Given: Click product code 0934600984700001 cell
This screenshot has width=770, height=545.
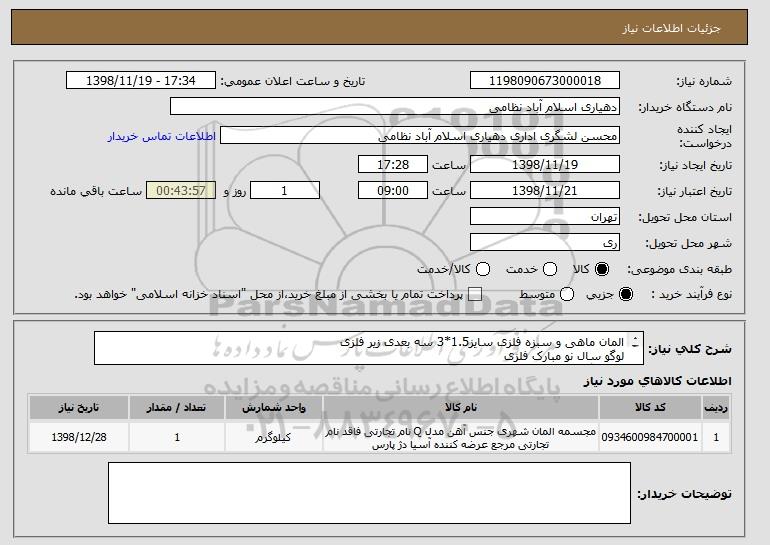Looking at the screenshot, I should coord(650,437).
